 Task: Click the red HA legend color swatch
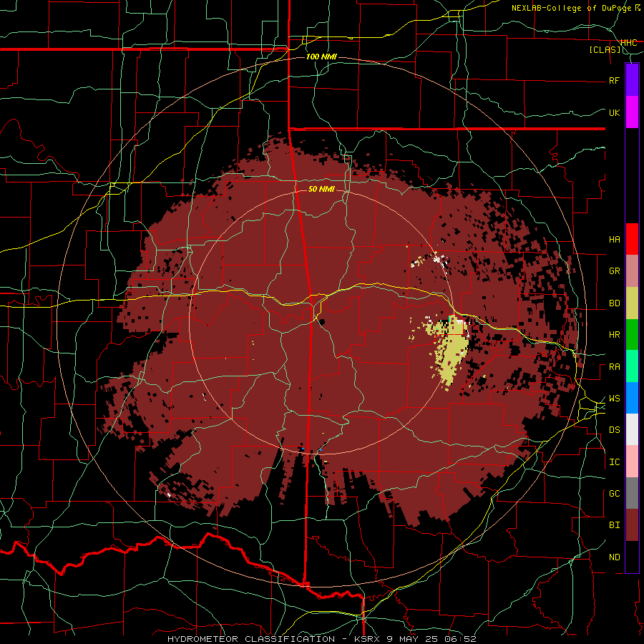pyautogui.click(x=632, y=239)
